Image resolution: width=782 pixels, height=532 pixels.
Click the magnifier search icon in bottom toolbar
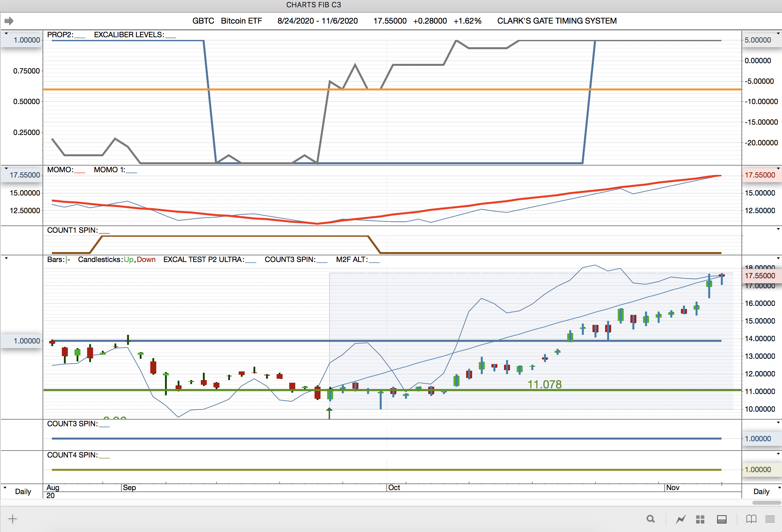tap(650, 519)
